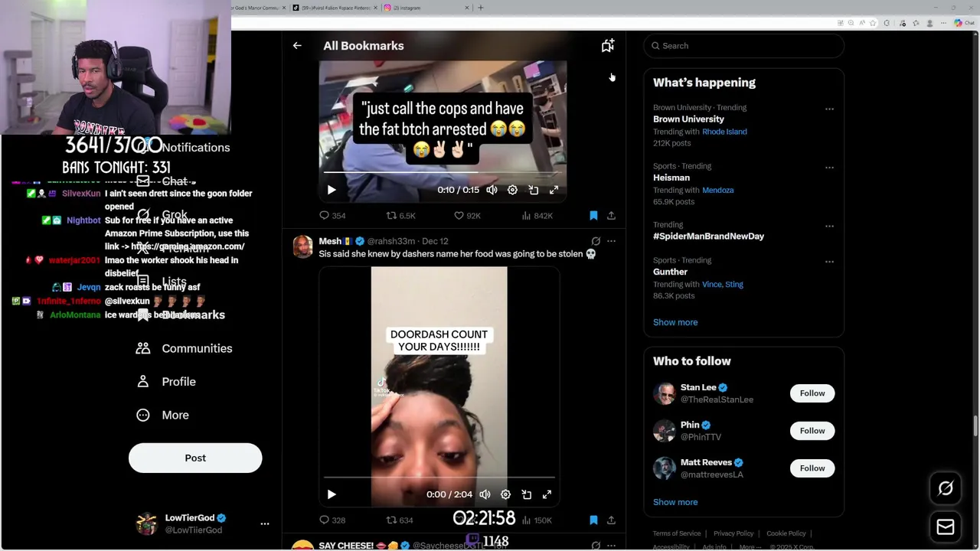Image resolution: width=980 pixels, height=551 pixels.
Task: Open the add bookmark folder icon
Action: pyautogui.click(x=608, y=46)
